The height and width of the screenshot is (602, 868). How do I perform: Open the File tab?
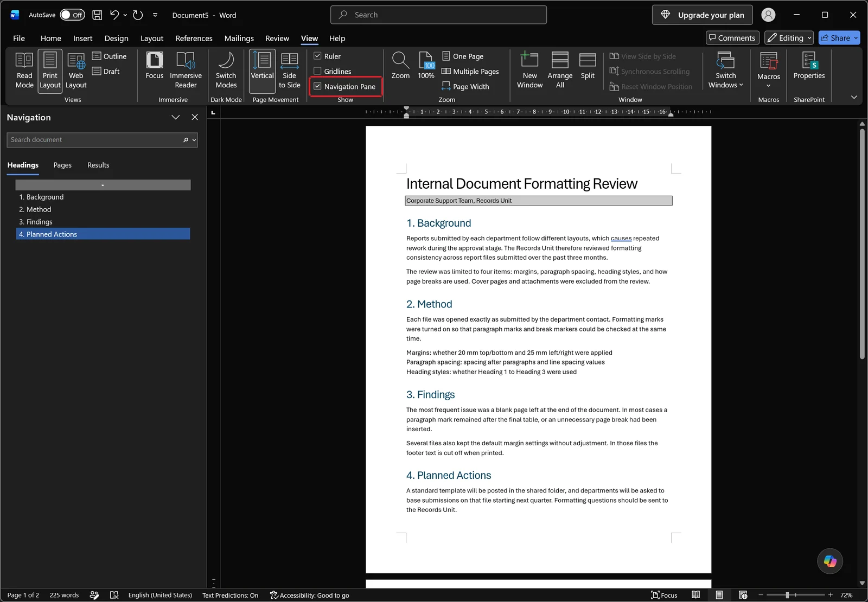(19, 38)
